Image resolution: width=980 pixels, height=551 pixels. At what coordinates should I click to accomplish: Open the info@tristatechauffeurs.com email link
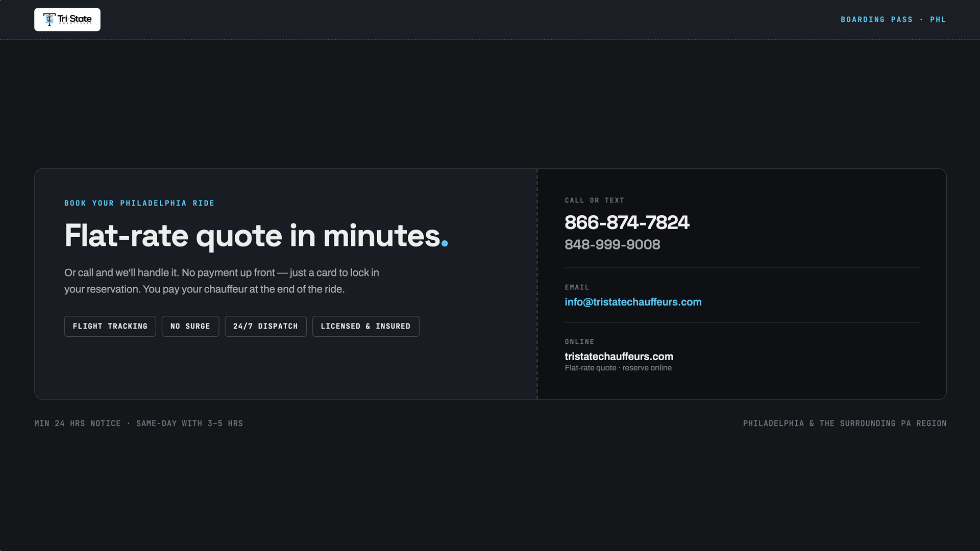(x=633, y=302)
